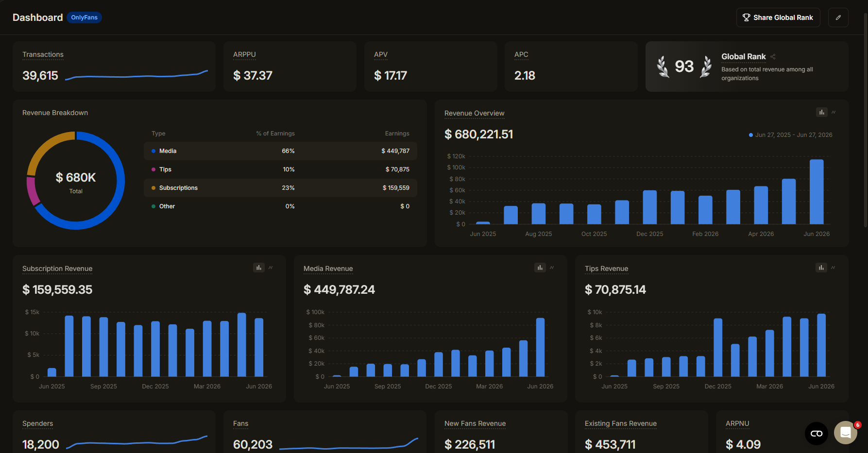Image resolution: width=868 pixels, height=453 pixels.
Task: Select the Other row in Revenue Breakdown
Action: pyautogui.click(x=280, y=206)
